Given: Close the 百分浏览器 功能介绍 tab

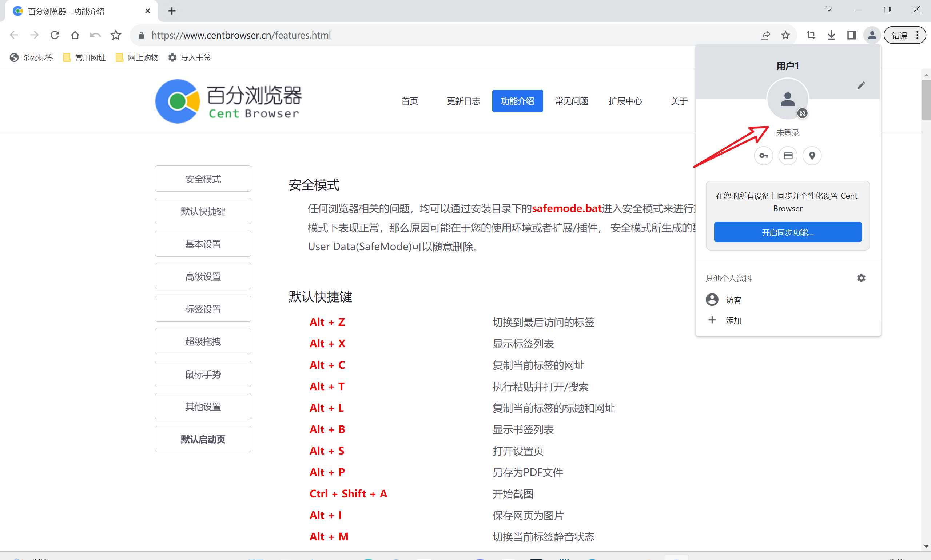Looking at the screenshot, I should (x=148, y=11).
